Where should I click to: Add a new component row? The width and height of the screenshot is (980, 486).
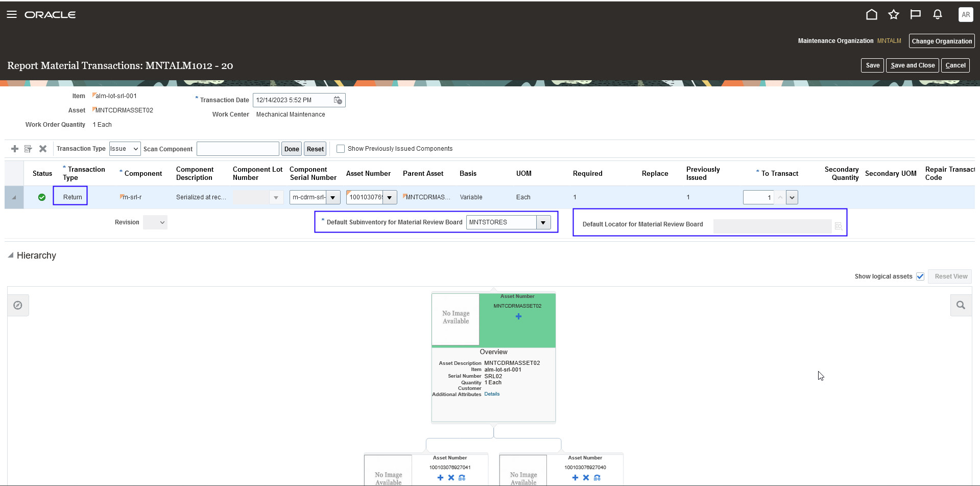(x=15, y=149)
